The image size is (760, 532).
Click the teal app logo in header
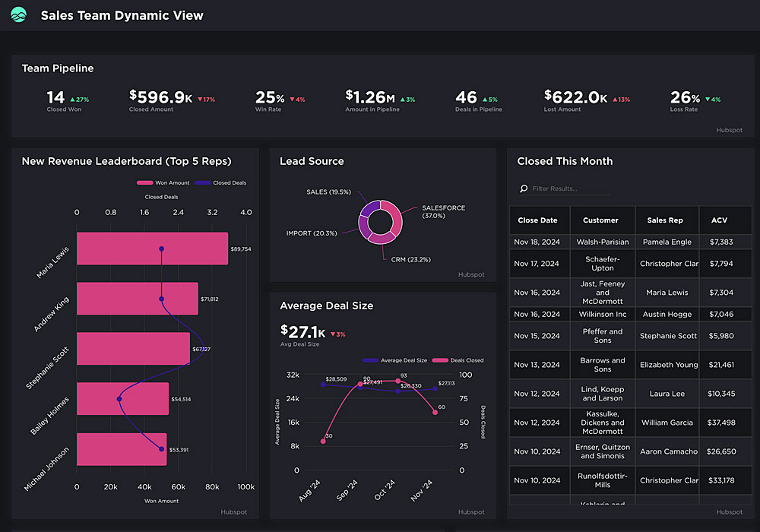[x=19, y=15]
